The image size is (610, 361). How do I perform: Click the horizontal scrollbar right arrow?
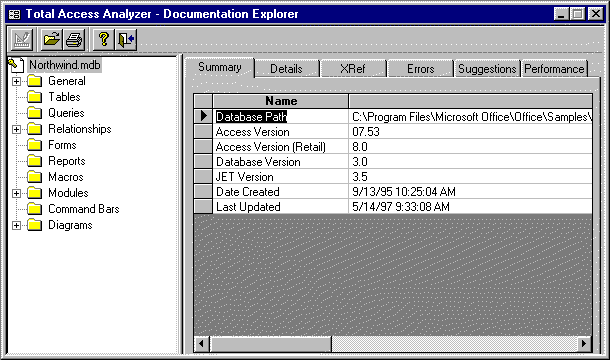[x=584, y=343]
